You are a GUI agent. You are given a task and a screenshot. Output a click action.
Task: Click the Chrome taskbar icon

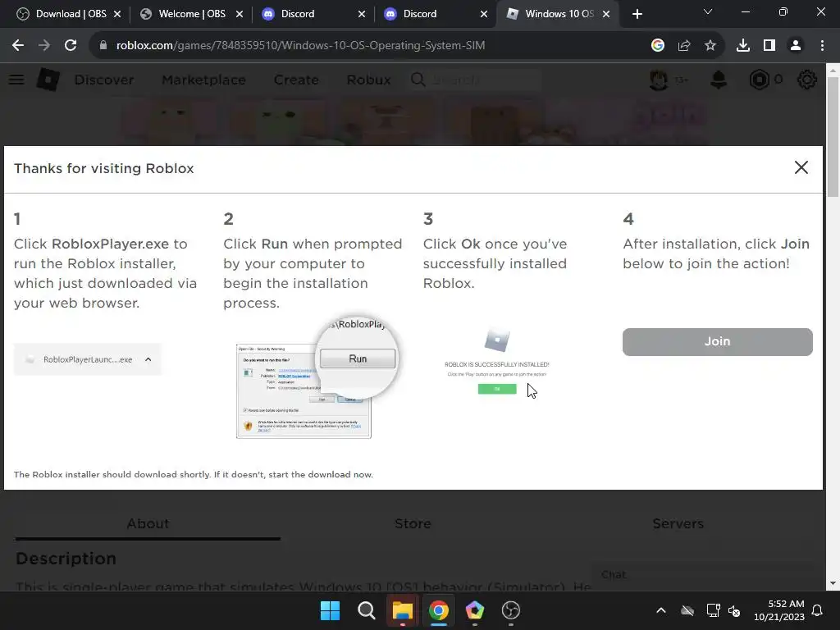point(439,610)
